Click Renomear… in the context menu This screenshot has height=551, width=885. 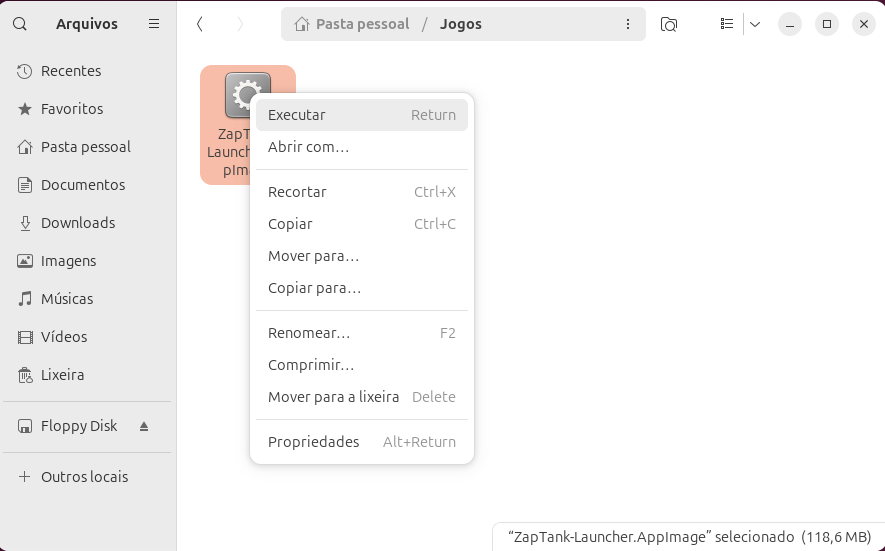point(309,333)
